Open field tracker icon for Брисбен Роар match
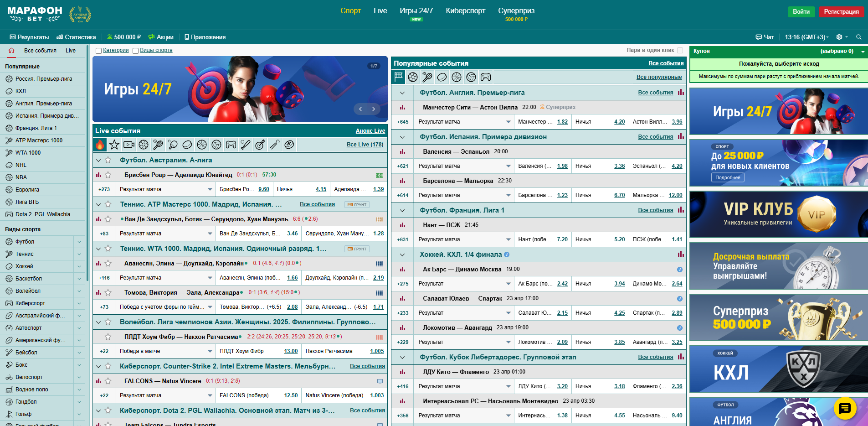Screen dimensions: 868x426 379,175
